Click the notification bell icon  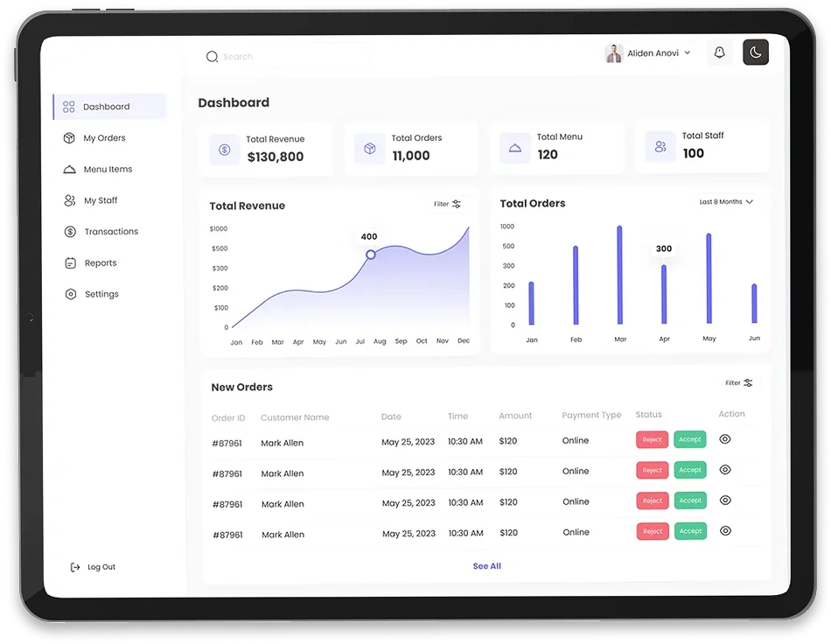pyautogui.click(x=719, y=53)
